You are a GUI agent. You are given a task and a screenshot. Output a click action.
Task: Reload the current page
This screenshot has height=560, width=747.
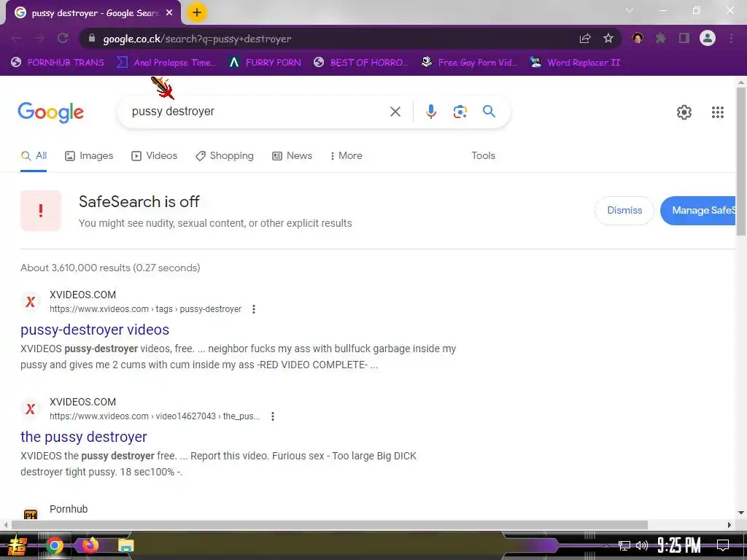click(x=63, y=39)
